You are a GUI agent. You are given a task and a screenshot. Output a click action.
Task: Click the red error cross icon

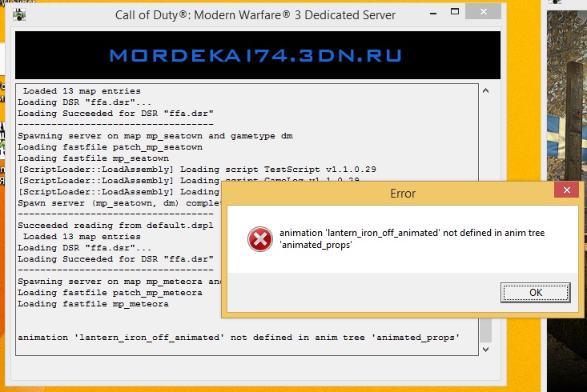(260, 239)
